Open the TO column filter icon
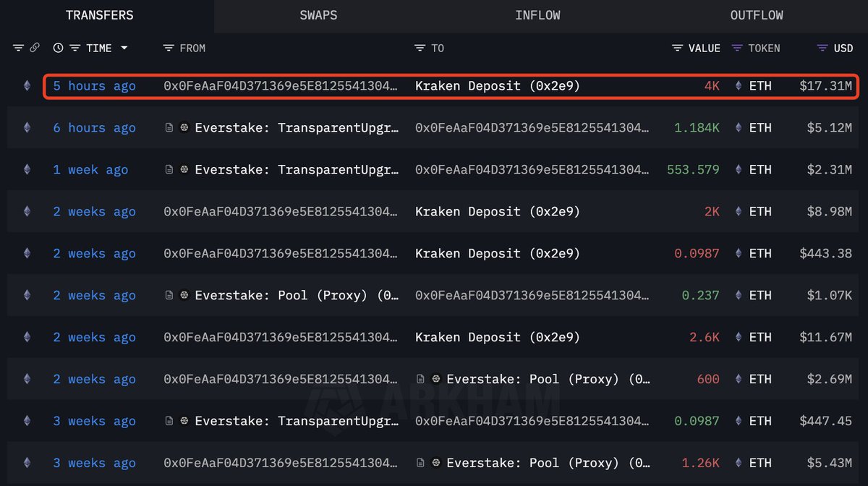This screenshot has height=486, width=868. click(x=420, y=48)
